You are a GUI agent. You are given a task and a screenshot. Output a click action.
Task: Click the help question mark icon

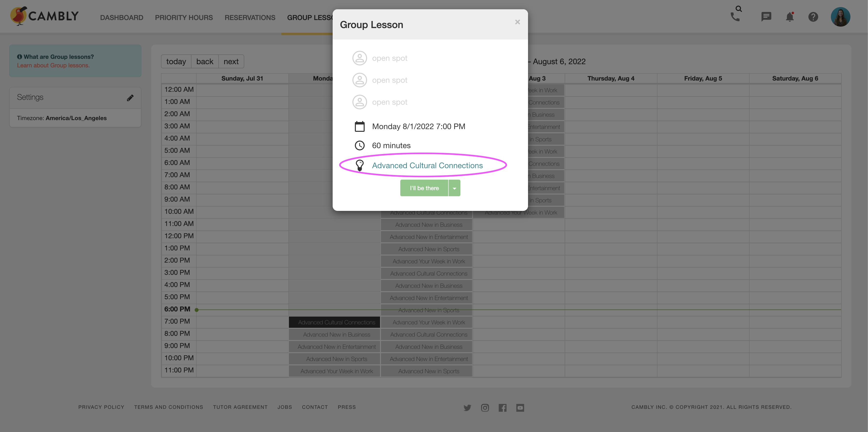[x=813, y=17]
